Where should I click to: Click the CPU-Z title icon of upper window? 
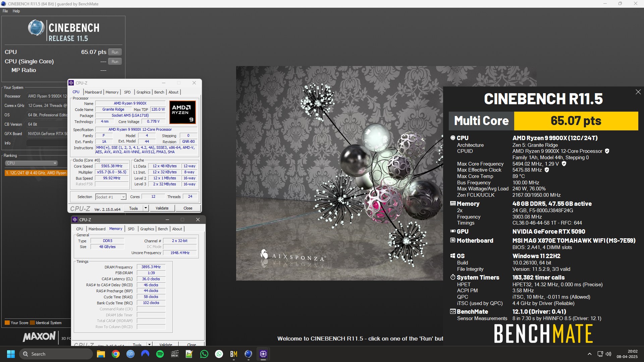[71, 83]
